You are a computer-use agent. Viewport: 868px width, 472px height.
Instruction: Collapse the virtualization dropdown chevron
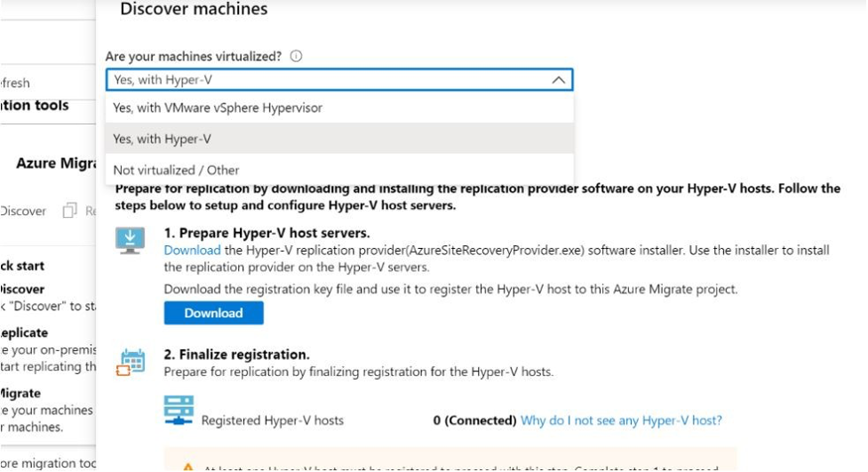coord(559,80)
